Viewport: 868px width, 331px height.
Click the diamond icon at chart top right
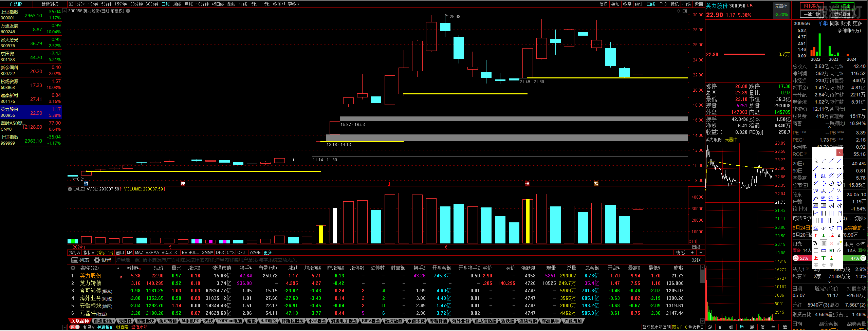click(x=679, y=11)
